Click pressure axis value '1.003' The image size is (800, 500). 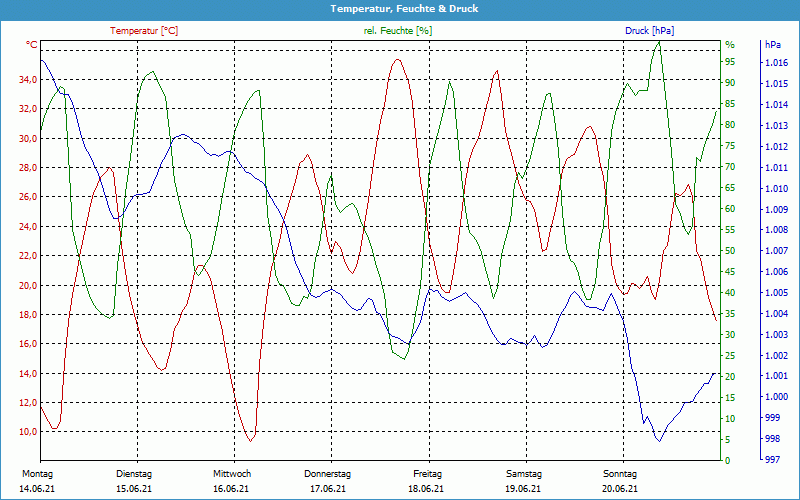click(776, 335)
